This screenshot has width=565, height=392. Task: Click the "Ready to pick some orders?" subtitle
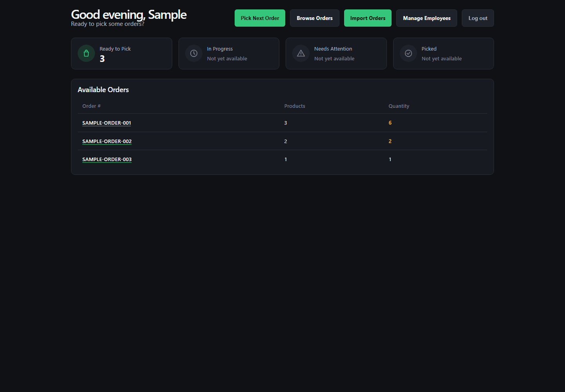point(108,24)
